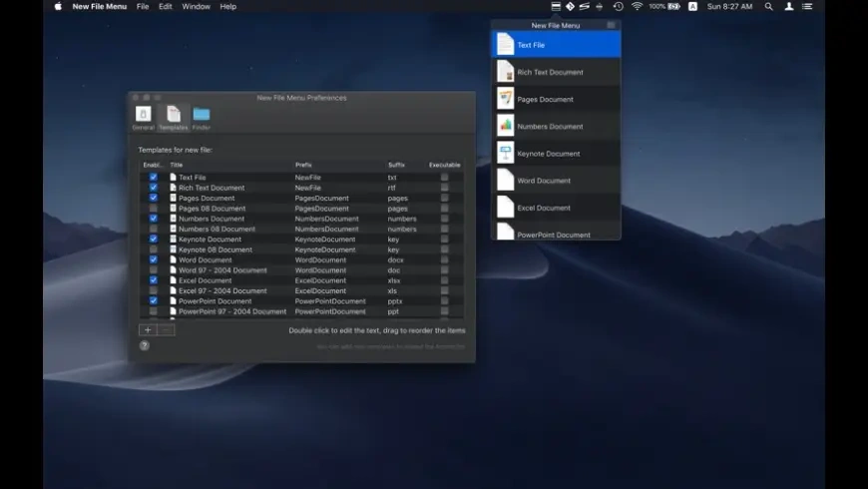The width and height of the screenshot is (868, 489).
Task: Click the Wi-Fi status icon
Action: pyautogui.click(x=638, y=7)
